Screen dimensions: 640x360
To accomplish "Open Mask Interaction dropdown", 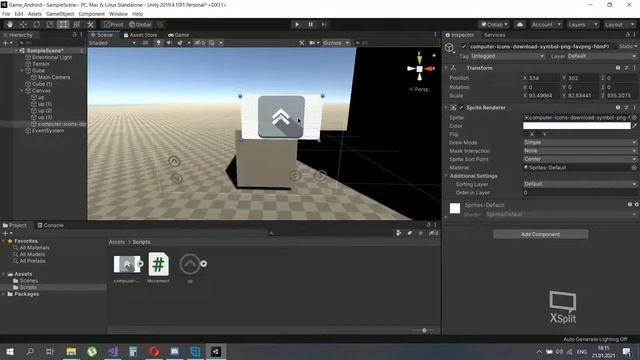I will (x=580, y=151).
